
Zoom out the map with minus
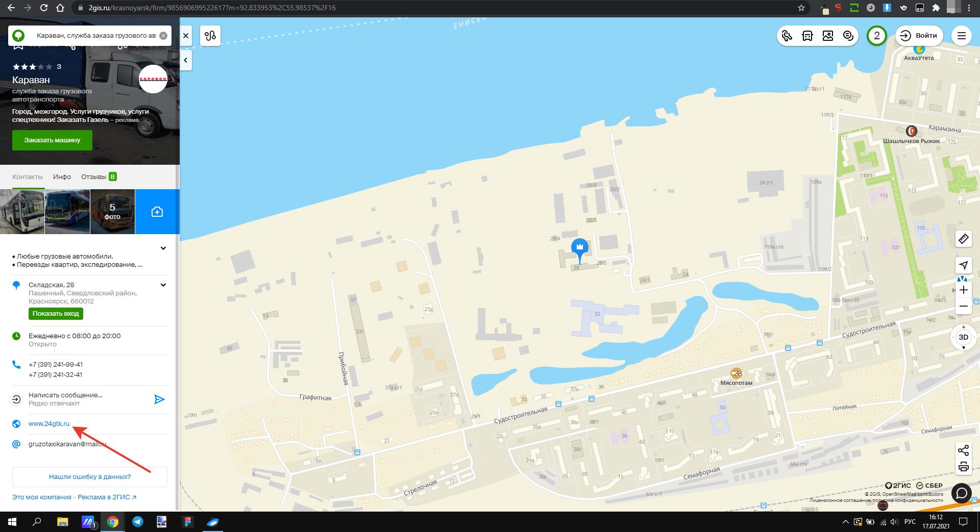pos(964,307)
